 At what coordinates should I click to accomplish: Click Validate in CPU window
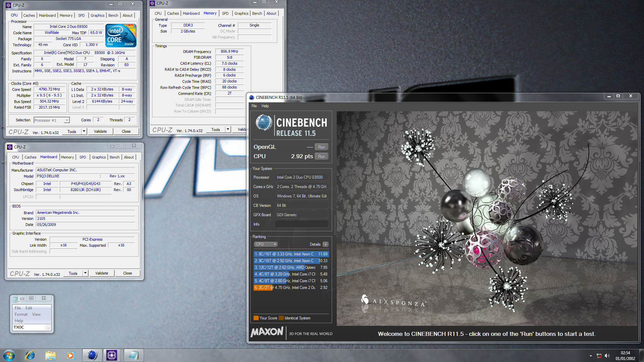point(100,131)
